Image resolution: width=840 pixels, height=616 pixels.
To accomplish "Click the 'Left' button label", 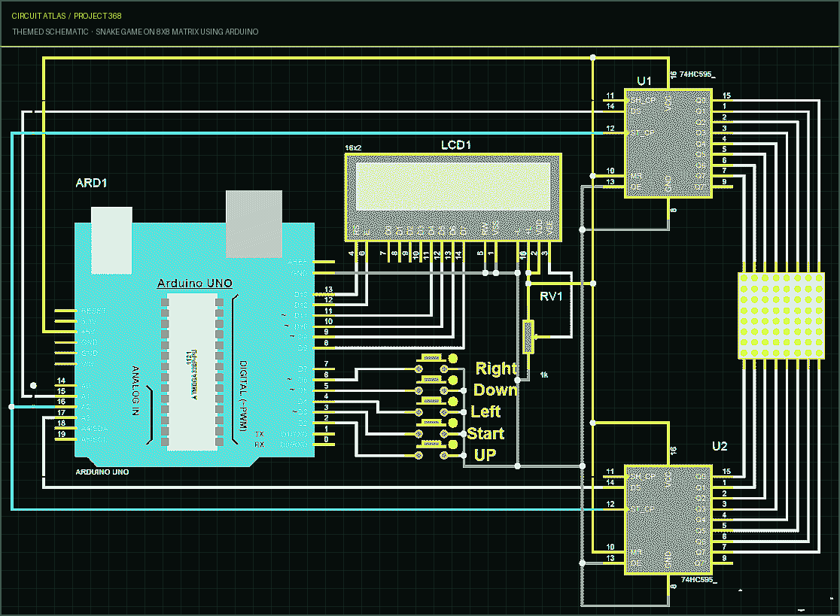I will tap(485, 411).
